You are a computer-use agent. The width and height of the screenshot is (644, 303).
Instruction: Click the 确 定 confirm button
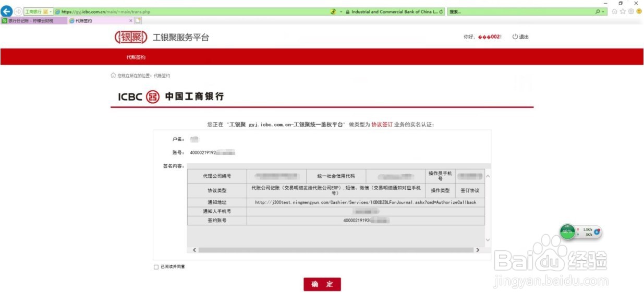click(x=322, y=284)
